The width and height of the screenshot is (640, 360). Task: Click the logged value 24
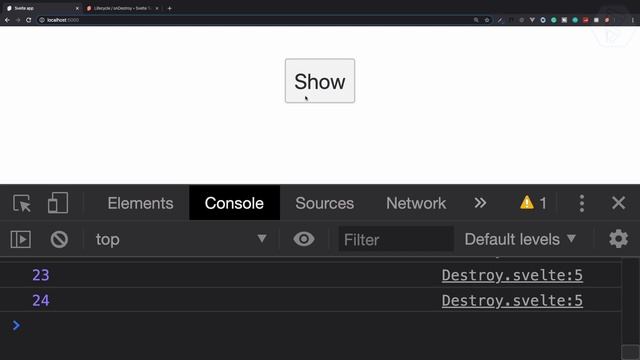tap(41, 300)
